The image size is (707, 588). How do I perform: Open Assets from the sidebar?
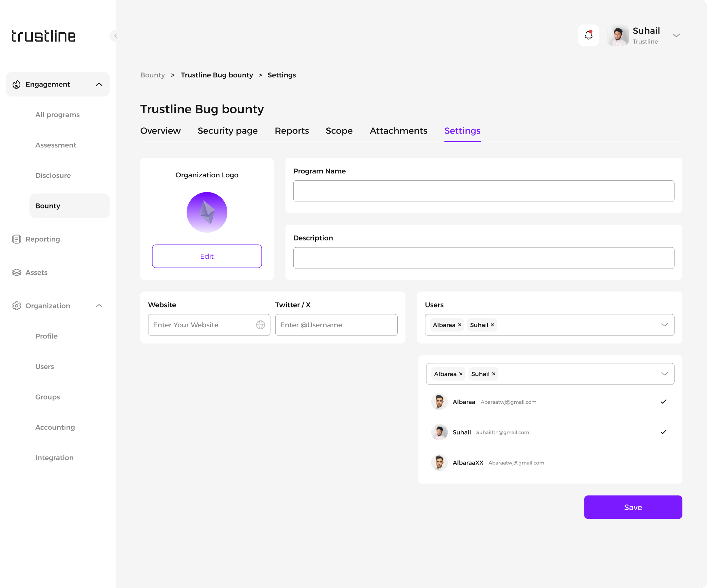36,272
